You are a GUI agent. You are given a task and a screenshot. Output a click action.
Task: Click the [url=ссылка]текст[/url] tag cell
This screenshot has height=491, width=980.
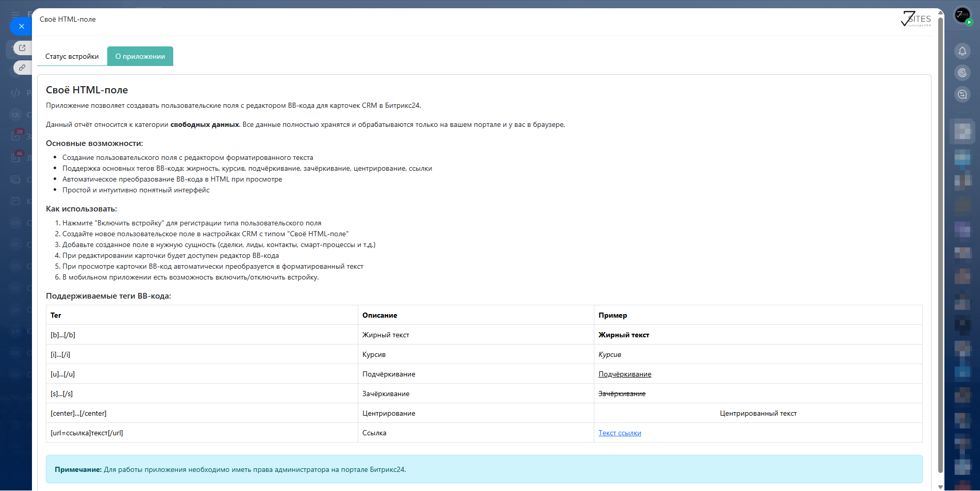point(202,433)
